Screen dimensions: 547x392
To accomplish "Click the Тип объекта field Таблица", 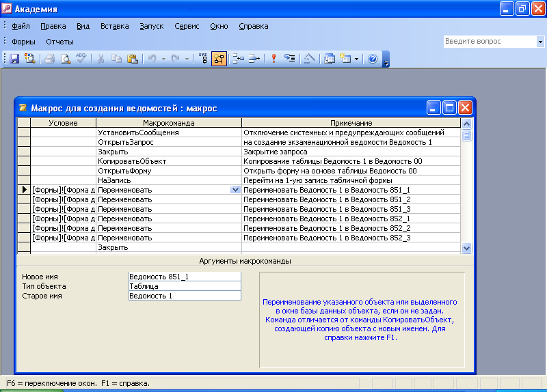I will coord(185,286).
